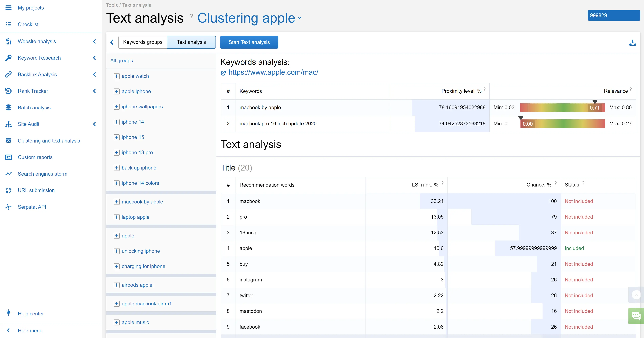Screen dimensions: 644x338
Task: Expand the Keyword Research submenu chevron
Action: coord(95,58)
